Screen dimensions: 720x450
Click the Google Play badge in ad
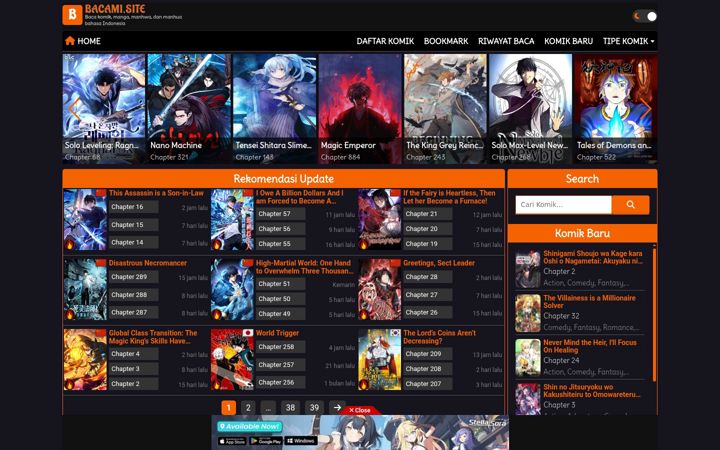(265, 441)
